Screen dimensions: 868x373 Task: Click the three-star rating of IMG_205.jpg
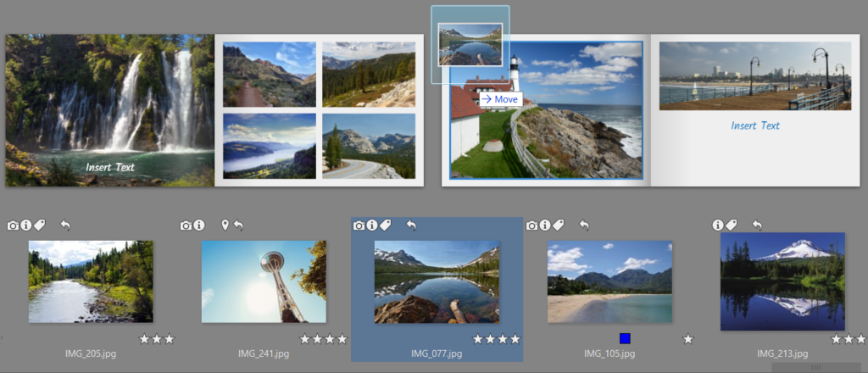coord(157,339)
